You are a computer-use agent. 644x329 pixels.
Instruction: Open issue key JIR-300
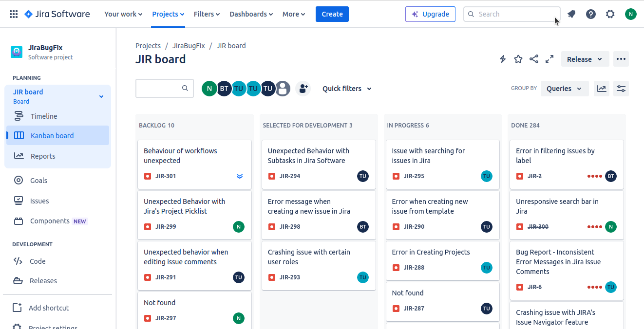coord(538,227)
